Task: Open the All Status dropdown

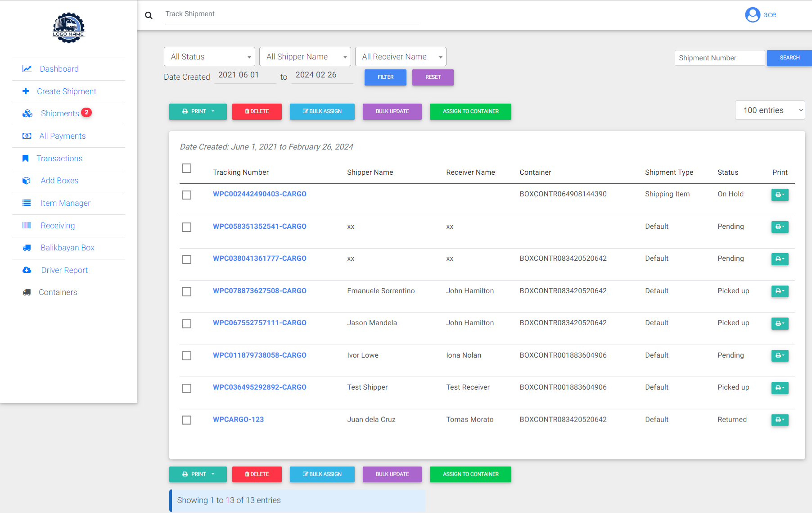Action: (209, 57)
